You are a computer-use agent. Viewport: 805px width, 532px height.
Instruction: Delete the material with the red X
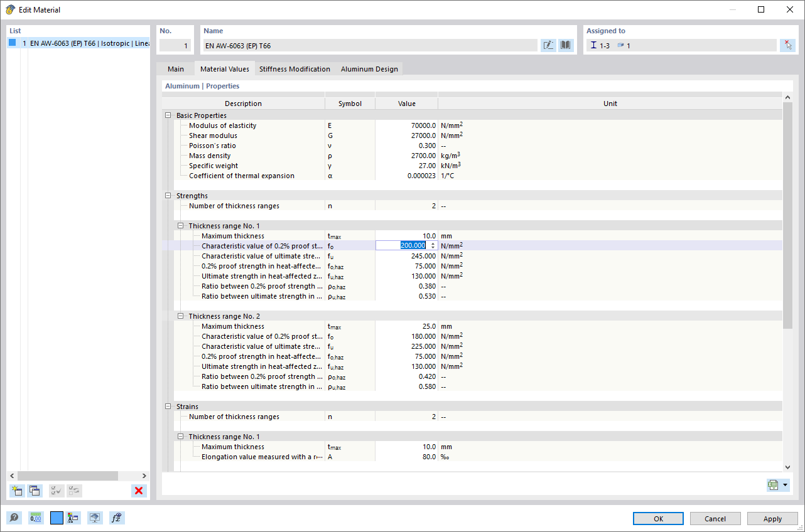click(138, 491)
